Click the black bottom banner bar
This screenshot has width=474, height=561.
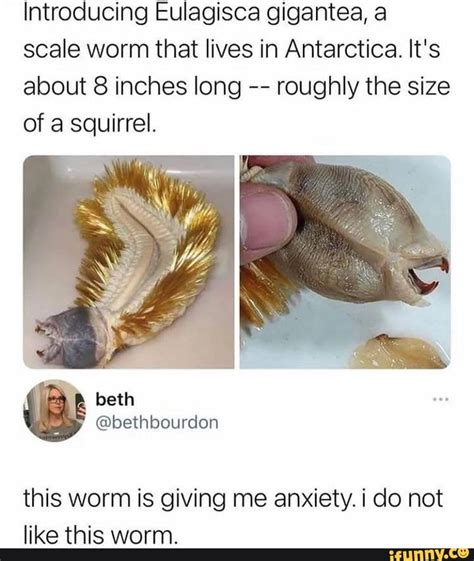tap(237, 555)
